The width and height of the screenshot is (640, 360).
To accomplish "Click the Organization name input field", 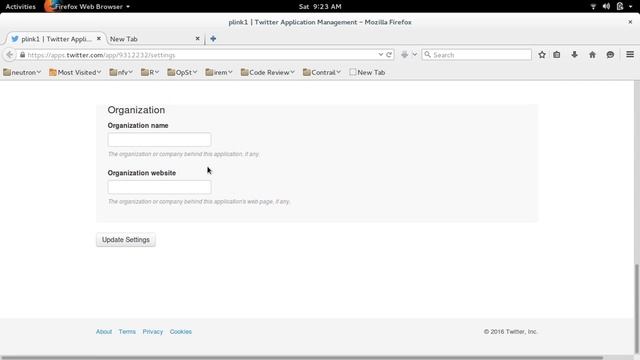I will 159,140.
